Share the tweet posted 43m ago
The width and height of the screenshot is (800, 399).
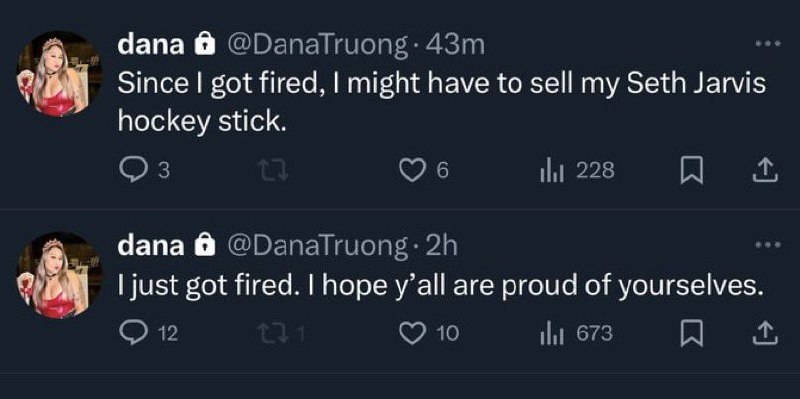[765, 170]
